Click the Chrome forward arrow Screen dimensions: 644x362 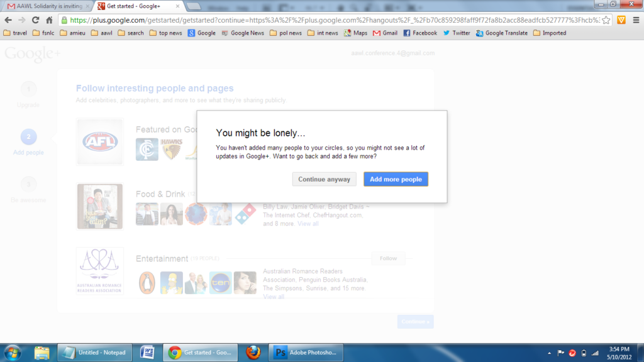[x=22, y=20]
